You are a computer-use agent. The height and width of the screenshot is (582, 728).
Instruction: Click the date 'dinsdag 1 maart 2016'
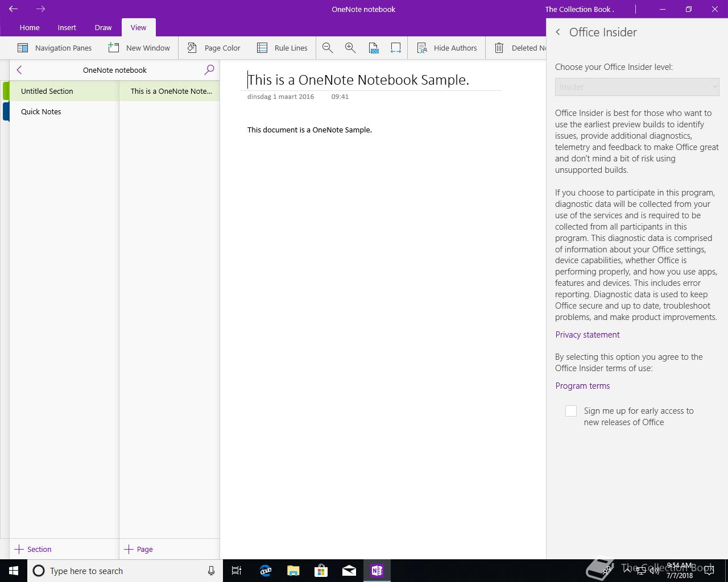pyautogui.click(x=280, y=97)
